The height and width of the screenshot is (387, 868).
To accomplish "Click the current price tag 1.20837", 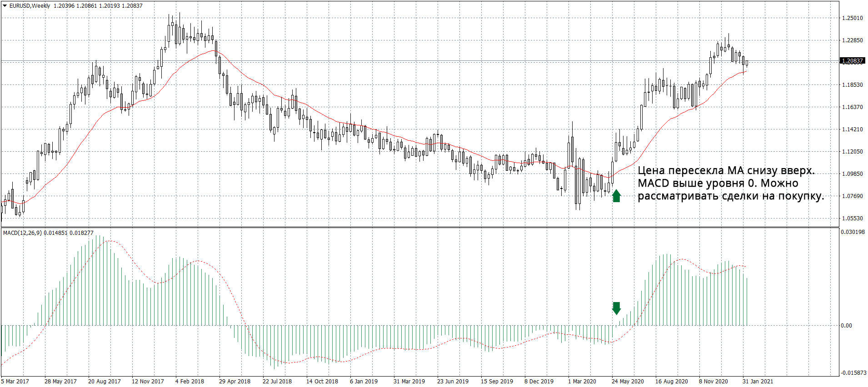I will coord(852,61).
